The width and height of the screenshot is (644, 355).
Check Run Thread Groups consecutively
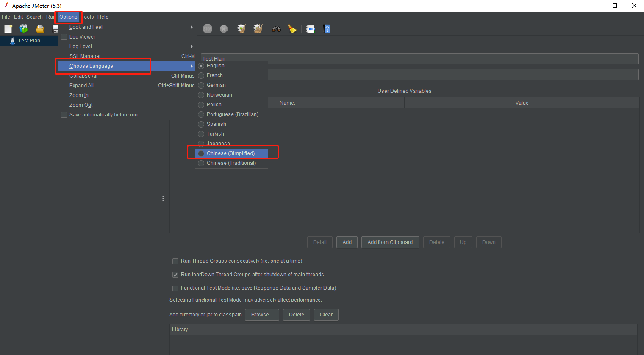tap(175, 261)
